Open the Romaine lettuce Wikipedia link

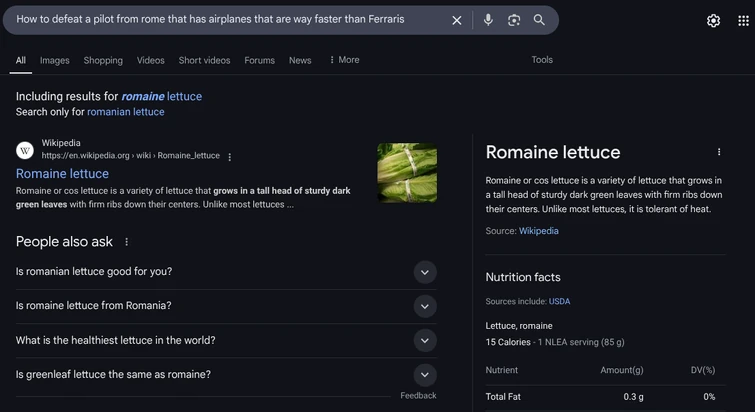coord(62,174)
